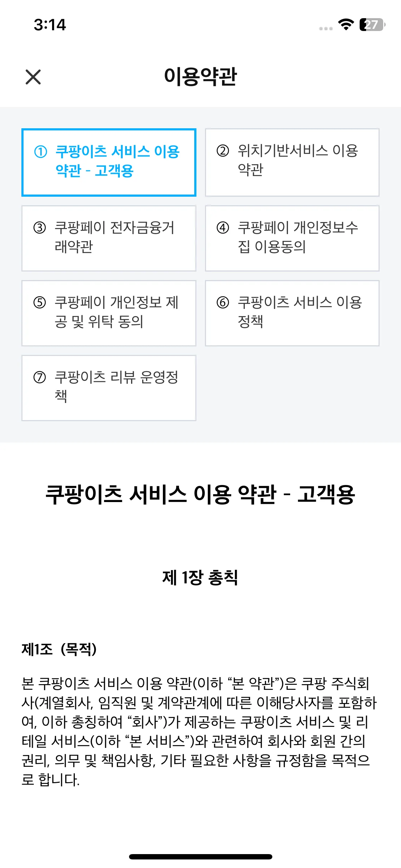Tap the circled number 7 icon
This screenshot has height=868, width=401.
[x=40, y=377]
